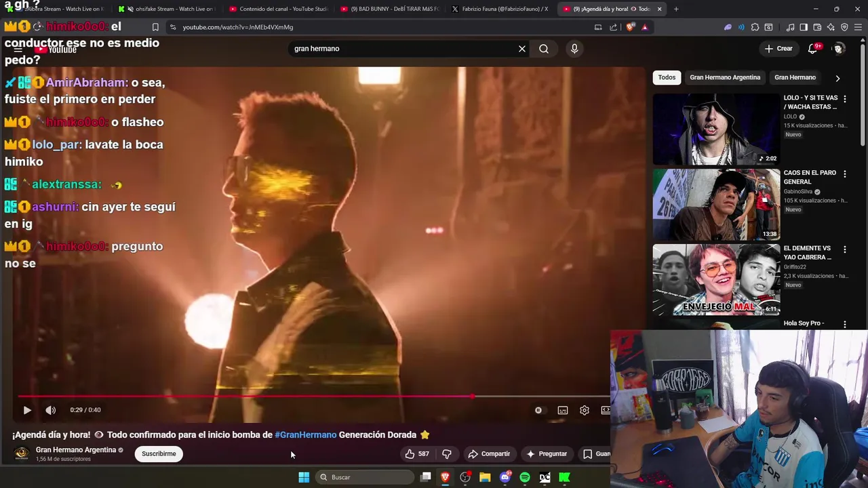Open the Brave hamburger main menu
The height and width of the screenshot is (488, 868).
click(x=859, y=27)
